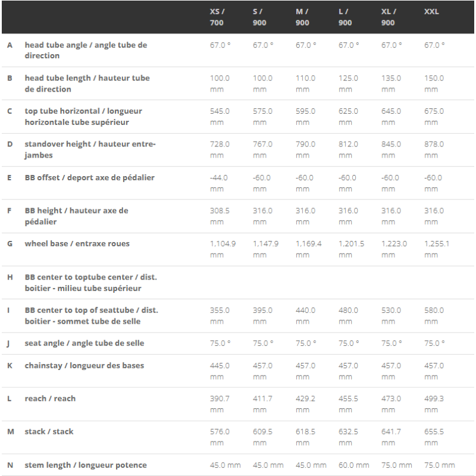Screen dimensions: 476x476
Task: Click the head tube angle row label
Action: tap(86, 51)
